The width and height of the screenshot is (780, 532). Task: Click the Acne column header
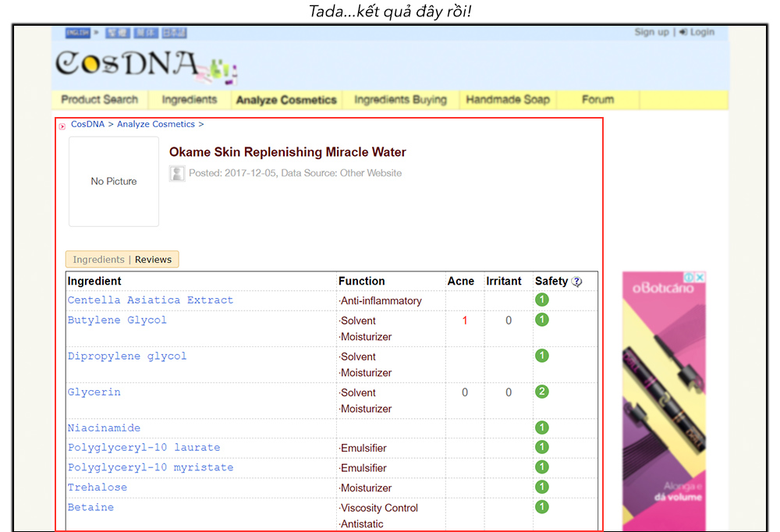461,281
